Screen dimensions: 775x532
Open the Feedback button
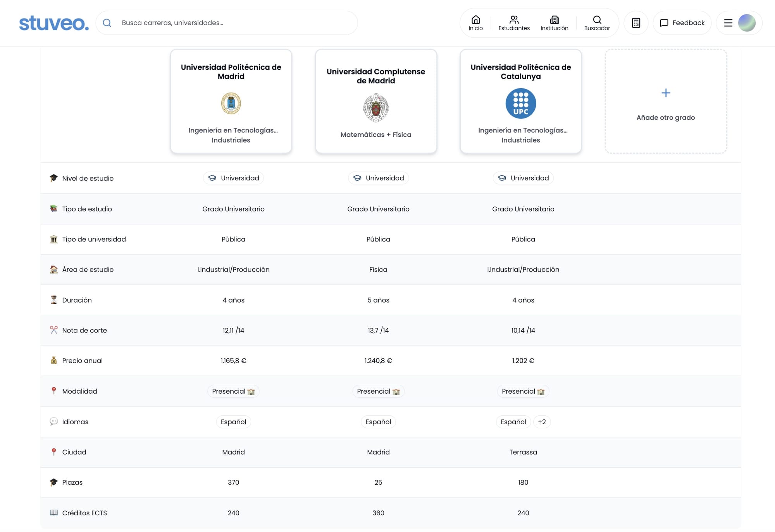682,23
